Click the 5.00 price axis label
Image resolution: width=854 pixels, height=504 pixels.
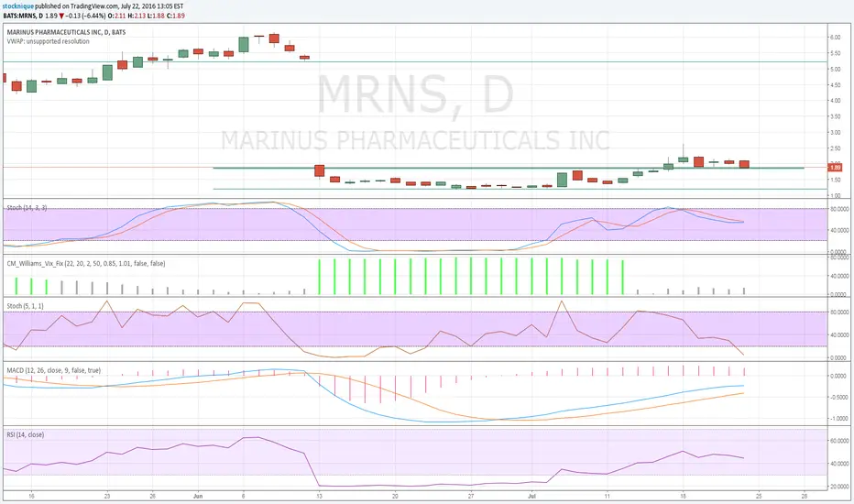tap(835, 70)
